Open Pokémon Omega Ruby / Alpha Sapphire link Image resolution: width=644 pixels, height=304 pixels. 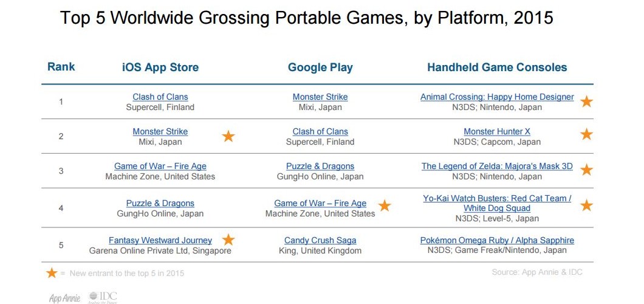coord(497,240)
